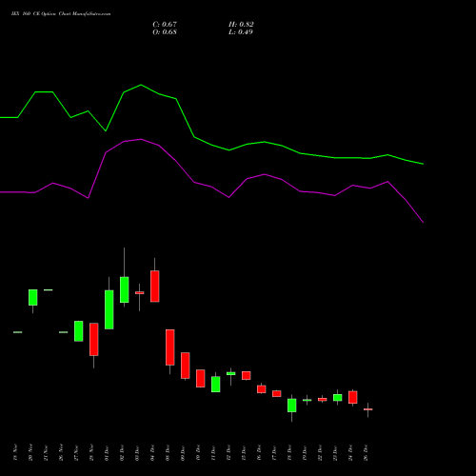Click the '16 Dec' date label

point(259,452)
